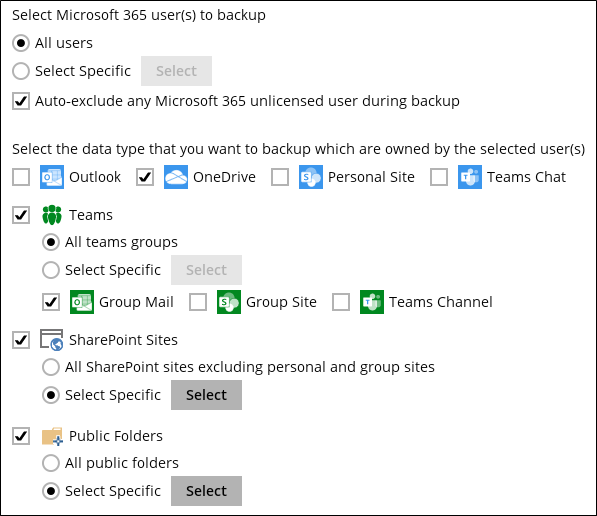Click the OneDrive cloud icon
Viewport: 597px width, 516px height.
[176, 177]
